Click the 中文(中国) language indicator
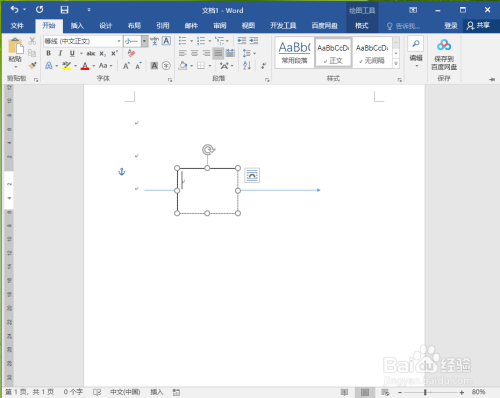500x398 pixels. (125, 392)
